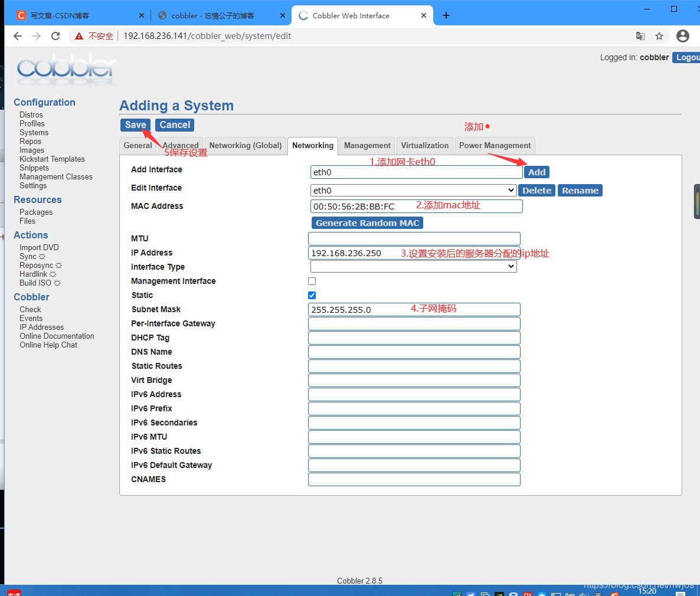This screenshot has width=700, height=596.
Task: Open Systems in the sidebar
Action: [34, 133]
